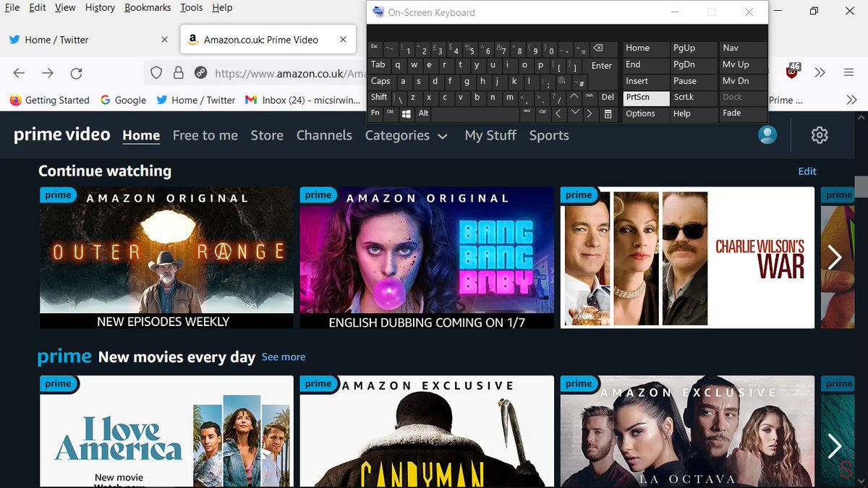The width and height of the screenshot is (868, 488).
Task: Open the Sports section
Action: [549, 135]
